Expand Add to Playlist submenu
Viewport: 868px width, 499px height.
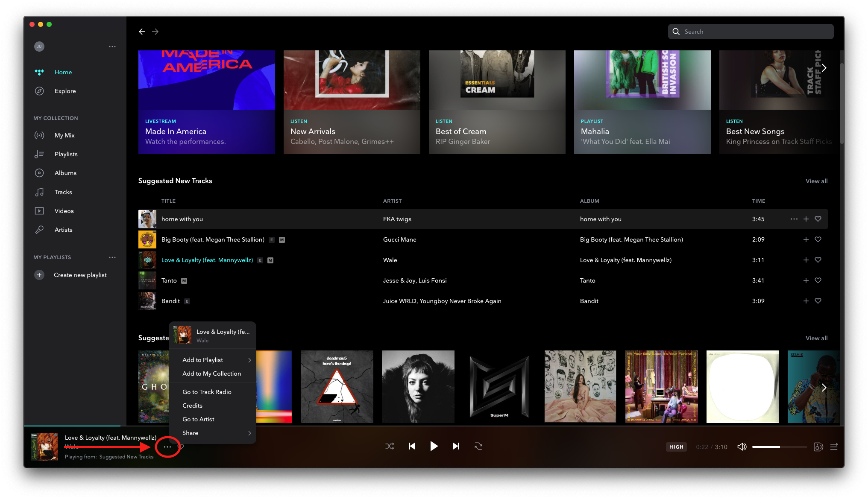[213, 360]
